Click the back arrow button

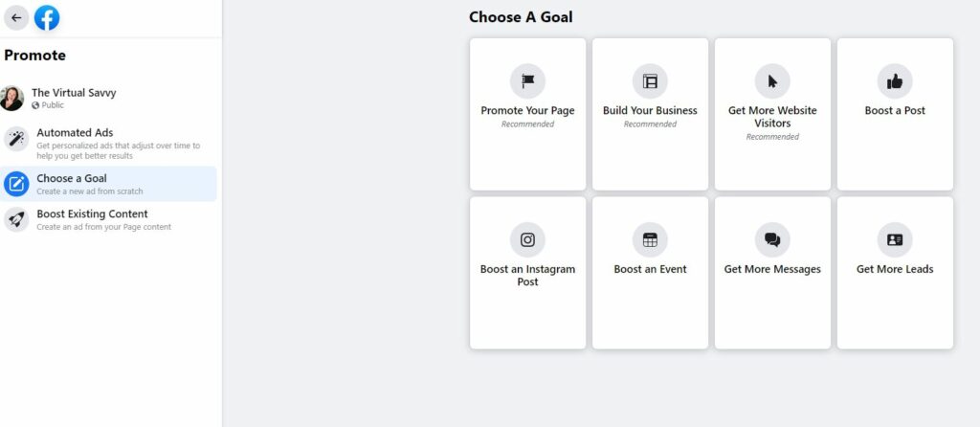pos(16,17)
